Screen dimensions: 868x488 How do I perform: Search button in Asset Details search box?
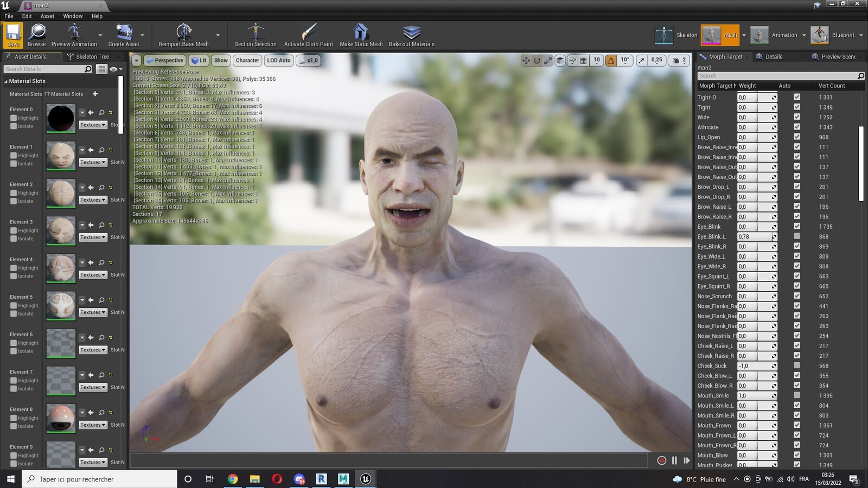[x=88, y=69]
